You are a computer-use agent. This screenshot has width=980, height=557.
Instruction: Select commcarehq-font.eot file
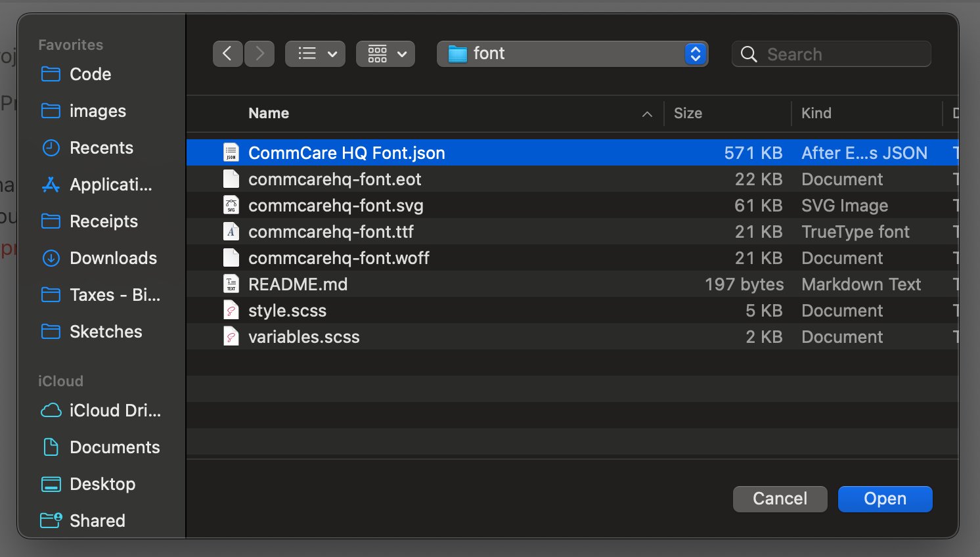(x=572, y=179)
